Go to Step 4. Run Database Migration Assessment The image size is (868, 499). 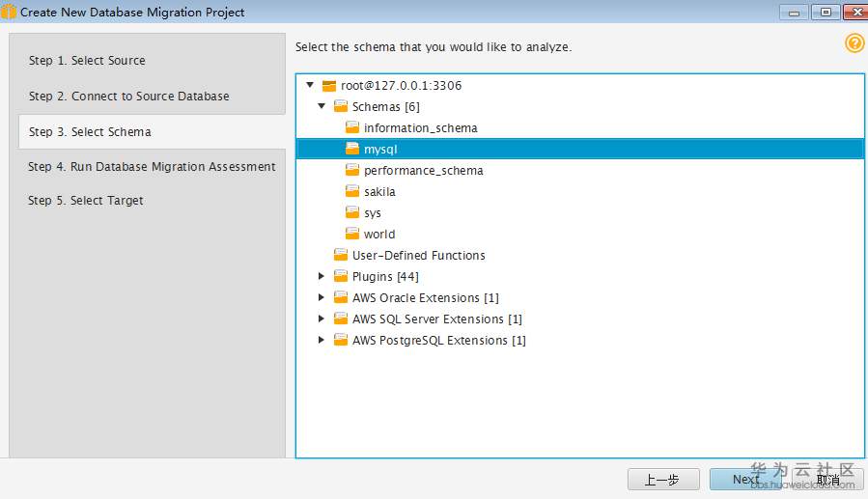152,167
